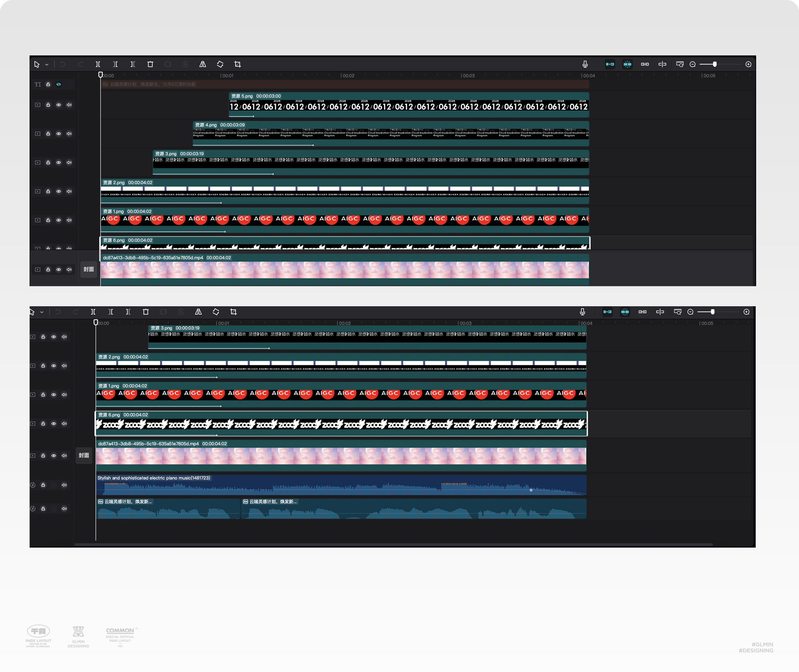799x672 pixels.
Task: Click the delete trash icon in the upper toolbar
Action: pos(150,64)
